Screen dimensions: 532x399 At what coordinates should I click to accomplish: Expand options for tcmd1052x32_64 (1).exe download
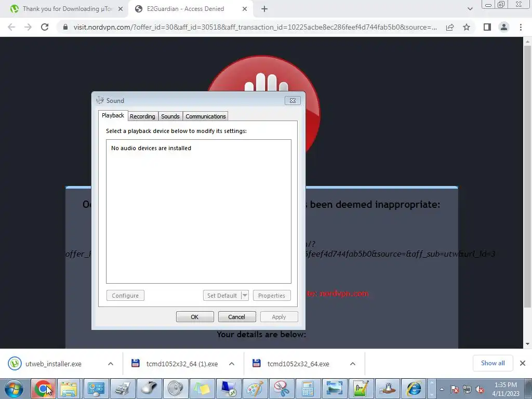[232, 364]
